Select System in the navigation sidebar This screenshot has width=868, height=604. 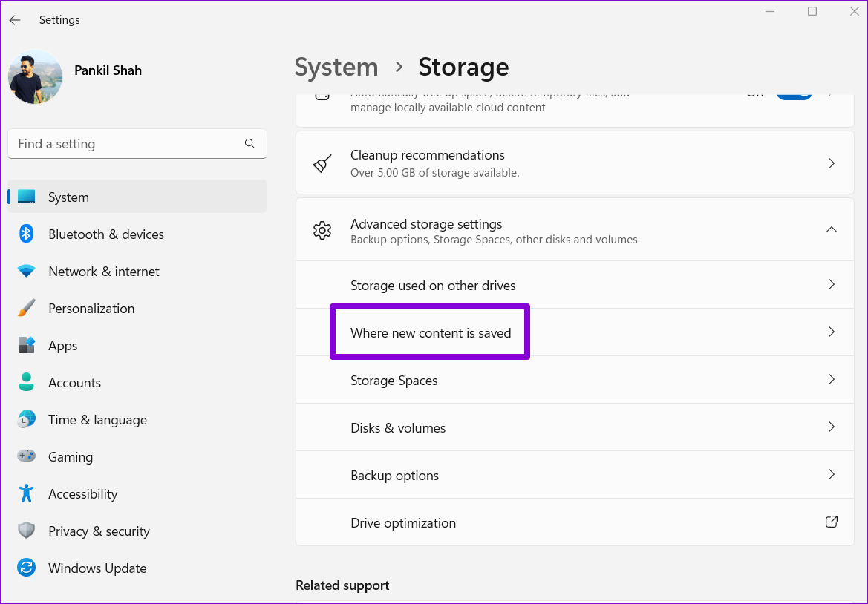click(x=68, y=197)
